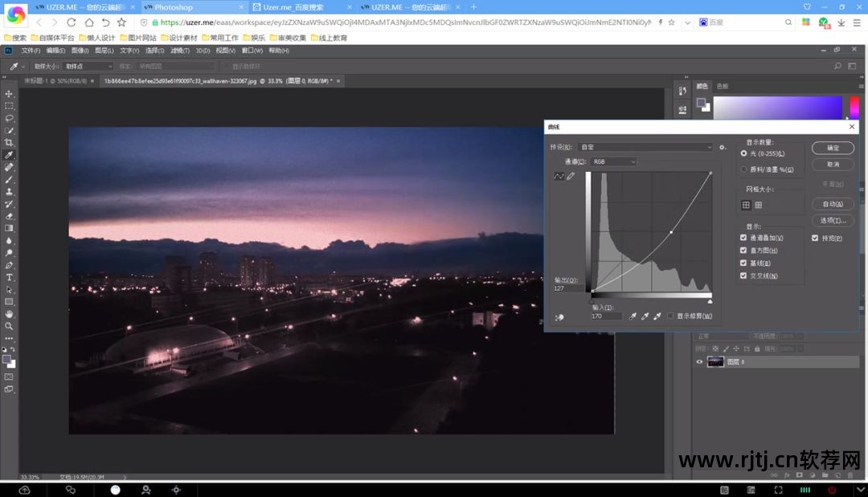Click the detailed grid size icon
Viewport: 868px width, 497px height.
(x=758, y=205)
